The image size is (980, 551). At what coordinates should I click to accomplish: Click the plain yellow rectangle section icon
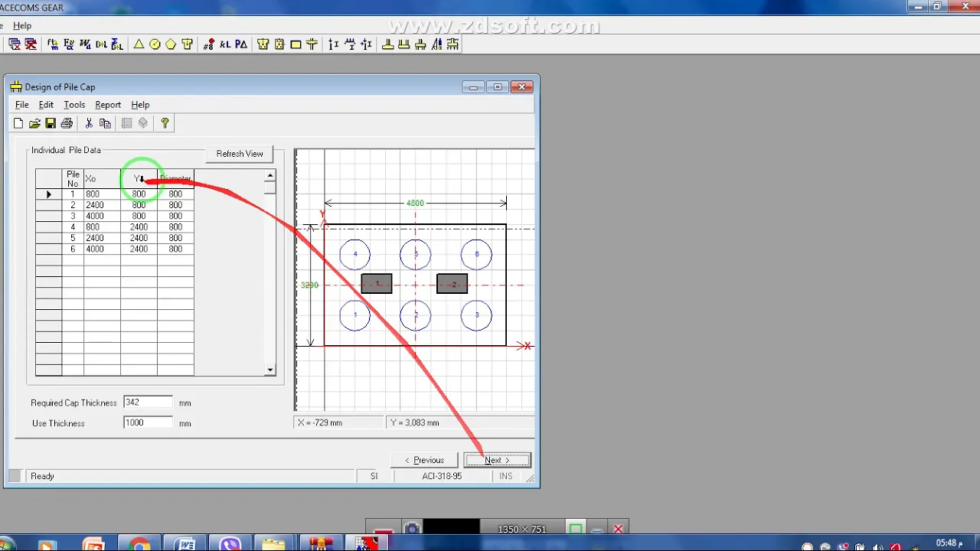(296, 44)
